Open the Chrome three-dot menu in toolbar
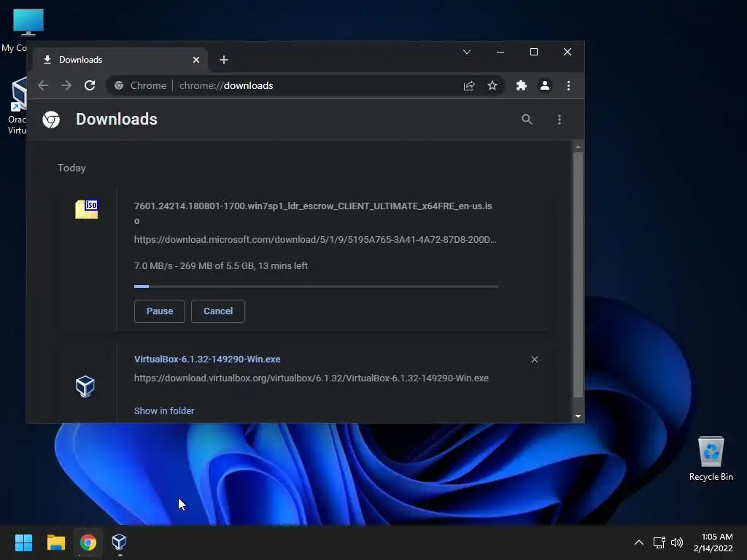747x560 pixels. [568, 86]
